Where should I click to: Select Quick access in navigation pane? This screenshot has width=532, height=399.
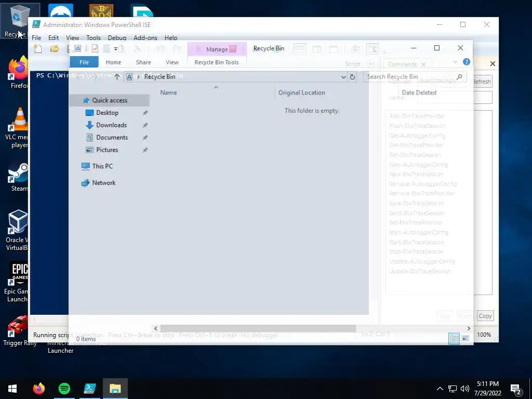(x=109, y=100)
